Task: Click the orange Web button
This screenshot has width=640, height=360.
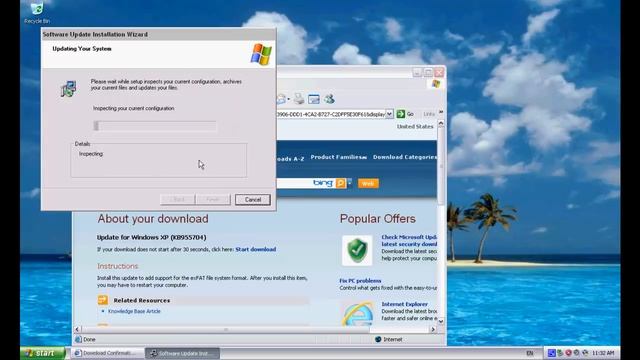Action: pos(368,183)
